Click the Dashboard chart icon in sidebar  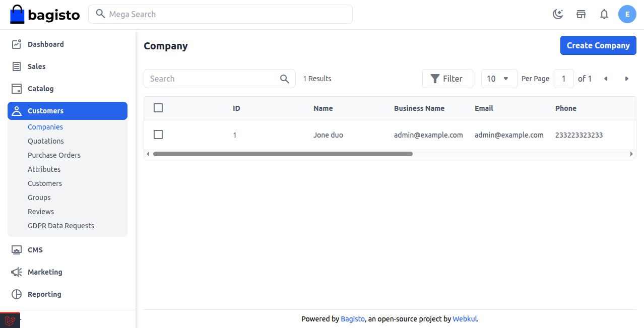click(17, 44)
